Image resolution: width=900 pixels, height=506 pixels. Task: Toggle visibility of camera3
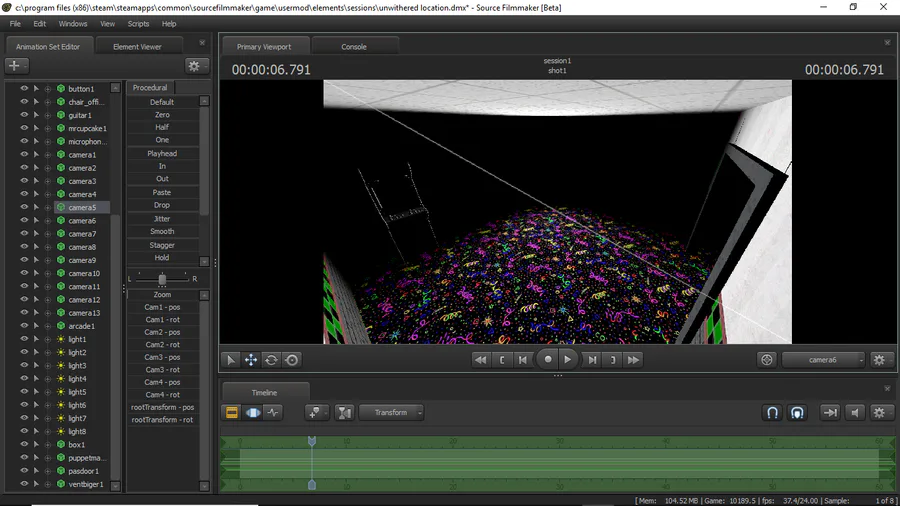[x=24, y=181]
